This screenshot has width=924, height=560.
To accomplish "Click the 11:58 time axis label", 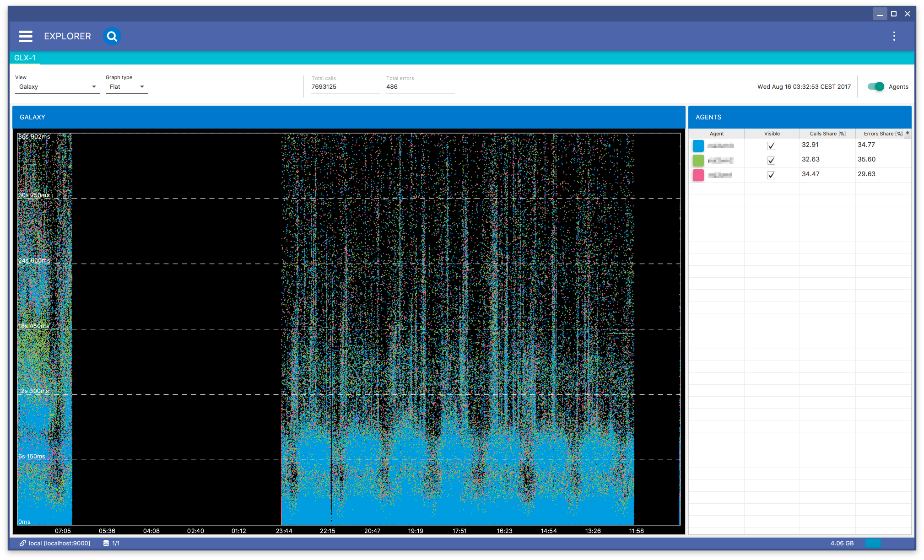I will pos(636,531).
